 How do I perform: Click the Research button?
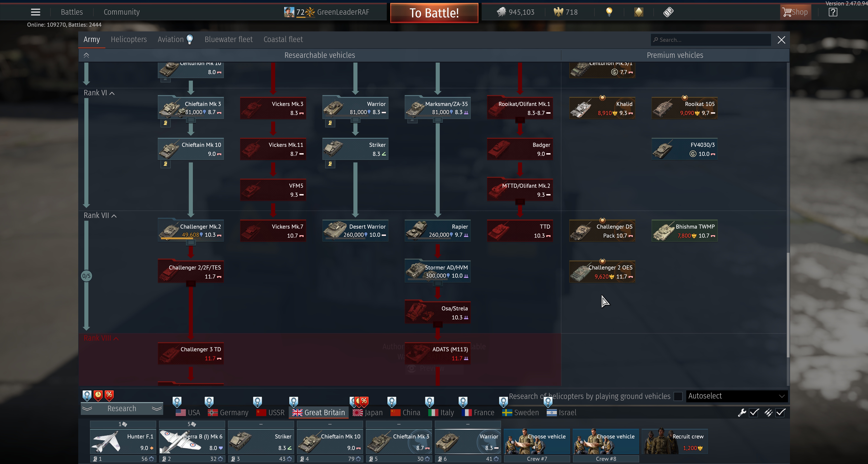click(122, 408)
